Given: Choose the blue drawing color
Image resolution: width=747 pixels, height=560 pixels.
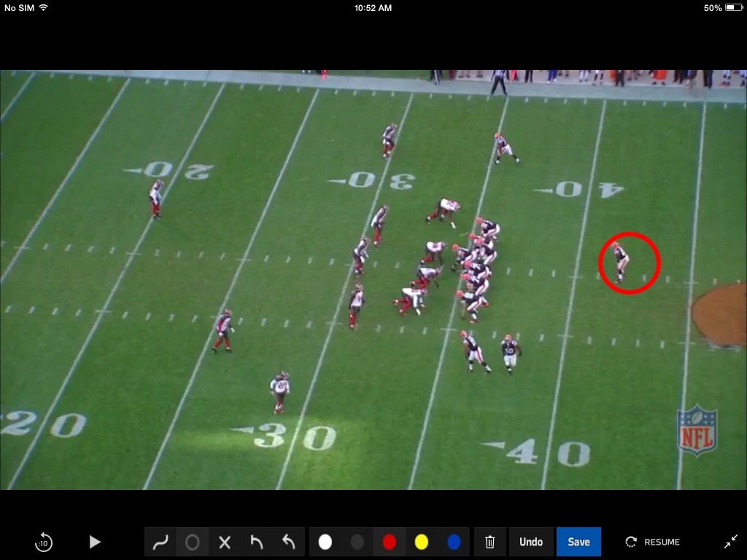Looking at the screenshot, I should pos(454,542).
